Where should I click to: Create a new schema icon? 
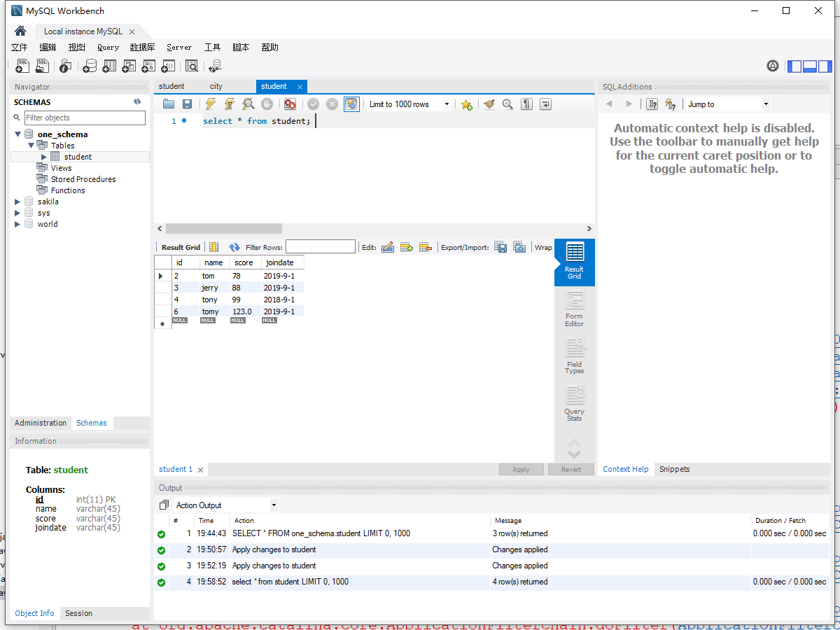[90, 66]
